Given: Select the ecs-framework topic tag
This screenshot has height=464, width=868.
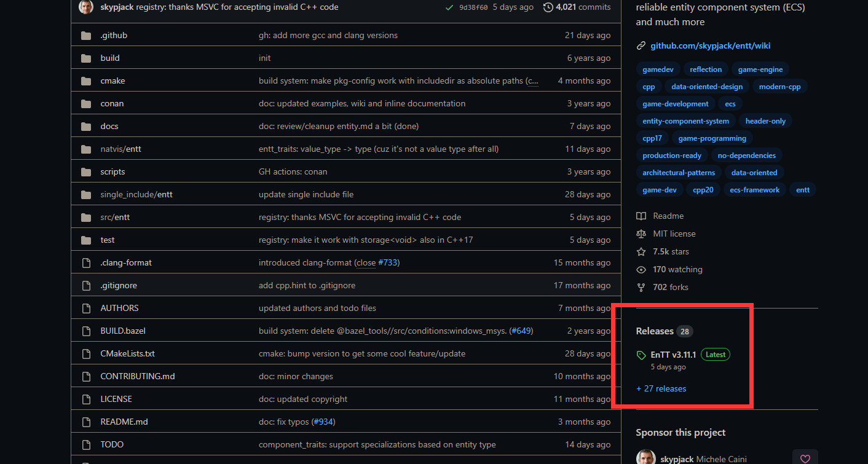Looking at the screenshot, I should [754, 190].
